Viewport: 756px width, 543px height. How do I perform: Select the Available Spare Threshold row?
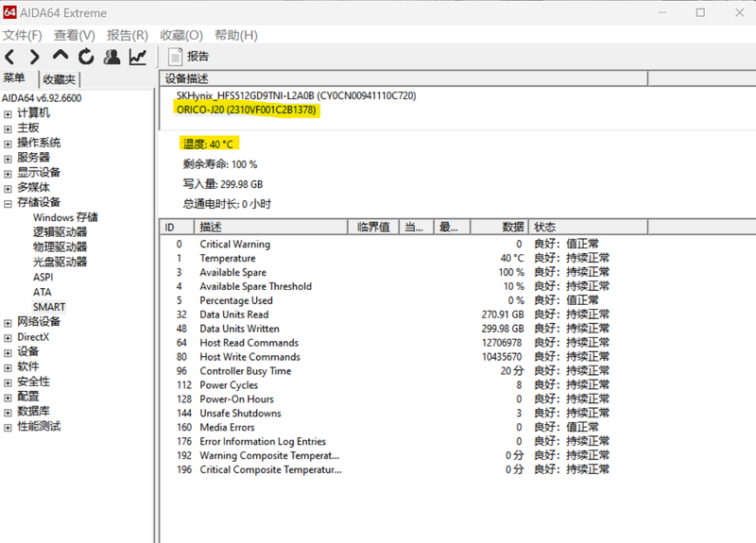(404, 287)
